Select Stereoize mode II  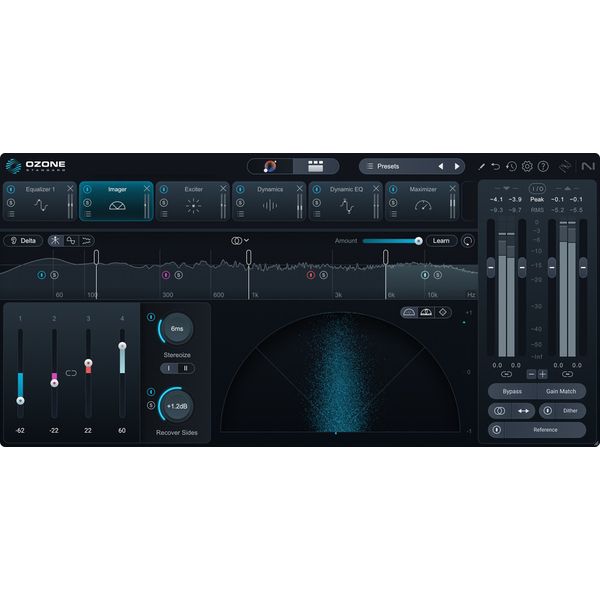pos(186,368)
